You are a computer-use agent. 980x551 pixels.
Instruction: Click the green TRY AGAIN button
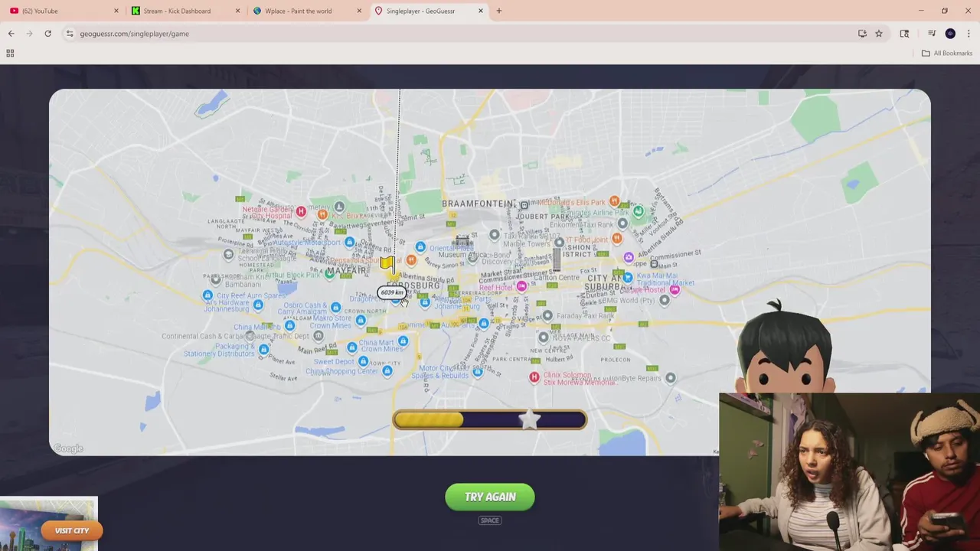click(x=490, y=497)
